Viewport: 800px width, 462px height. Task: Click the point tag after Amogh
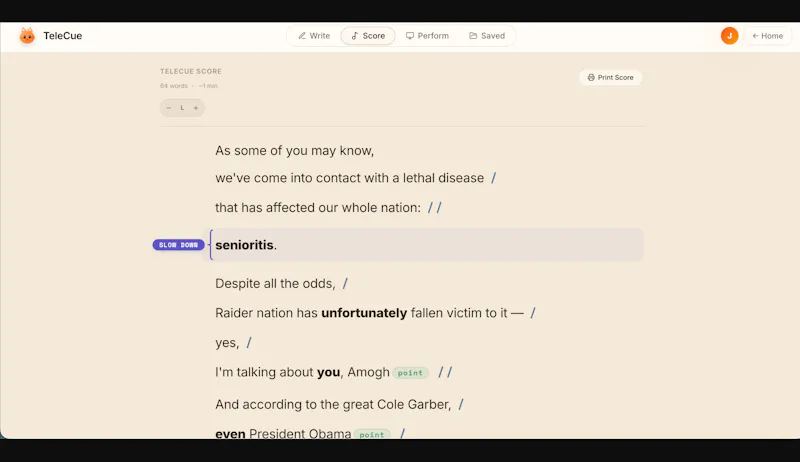pyautogui.click(x=410, y=373)
